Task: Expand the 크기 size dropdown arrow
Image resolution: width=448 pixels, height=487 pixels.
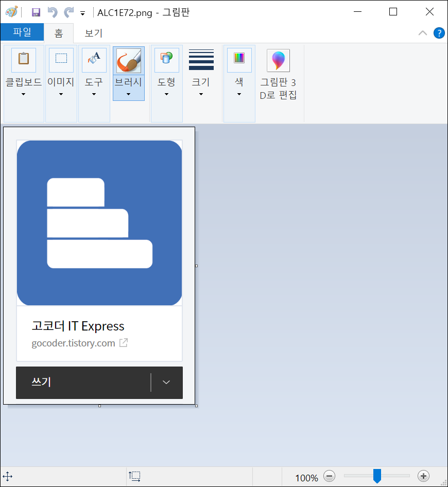Action: coord(201,94)
